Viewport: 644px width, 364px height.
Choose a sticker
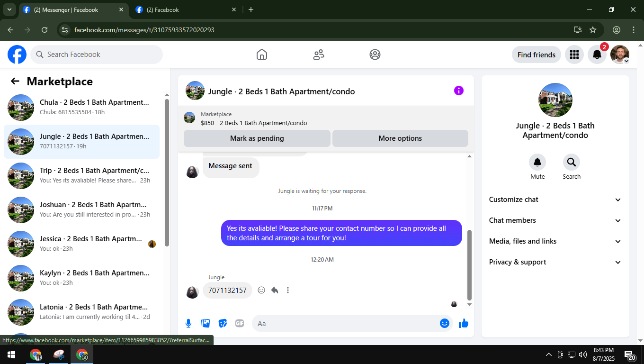223,323
